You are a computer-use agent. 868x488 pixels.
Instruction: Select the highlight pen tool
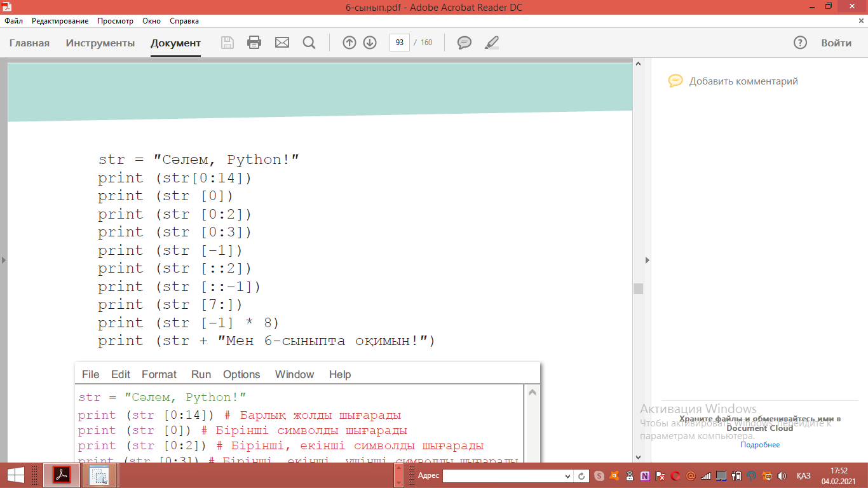click(491, 43)
